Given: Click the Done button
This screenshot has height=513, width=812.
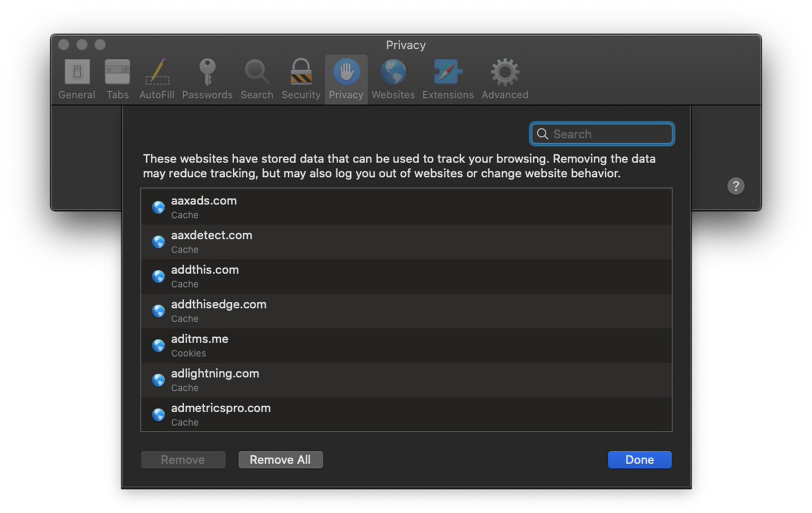Looking at the screenshot, I should [x=639, y=460].
